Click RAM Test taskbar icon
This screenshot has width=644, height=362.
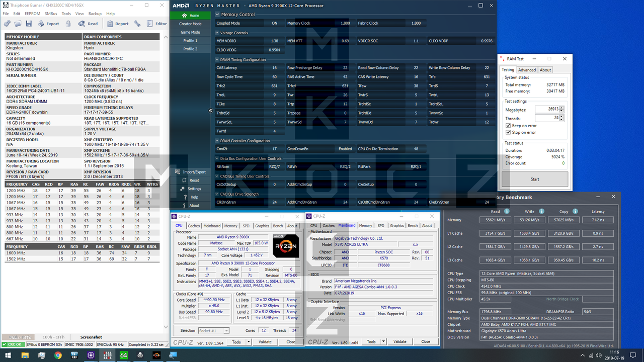point(107,355)
